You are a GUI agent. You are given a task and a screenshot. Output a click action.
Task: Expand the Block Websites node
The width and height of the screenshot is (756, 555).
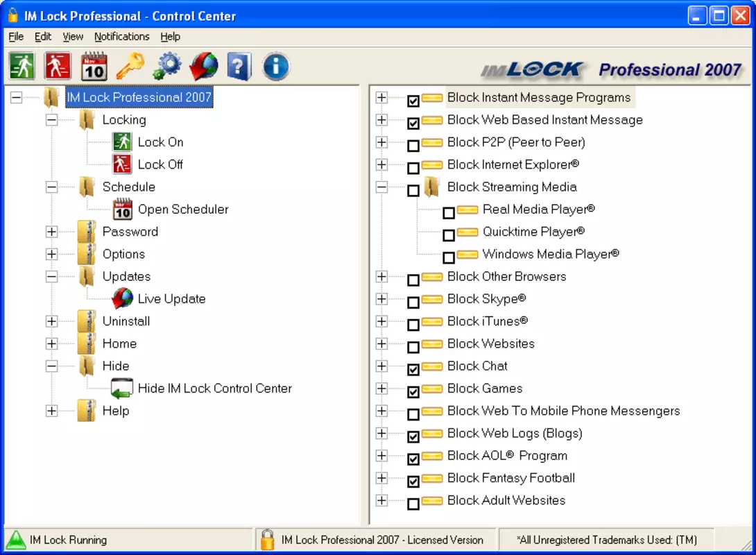click(381, 344)
